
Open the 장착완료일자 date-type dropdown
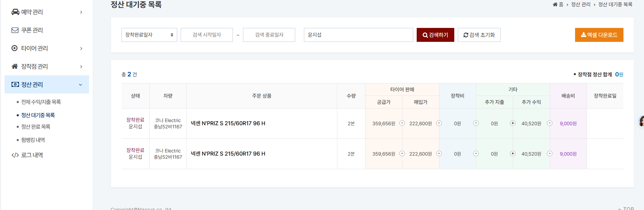pos(149,35)
